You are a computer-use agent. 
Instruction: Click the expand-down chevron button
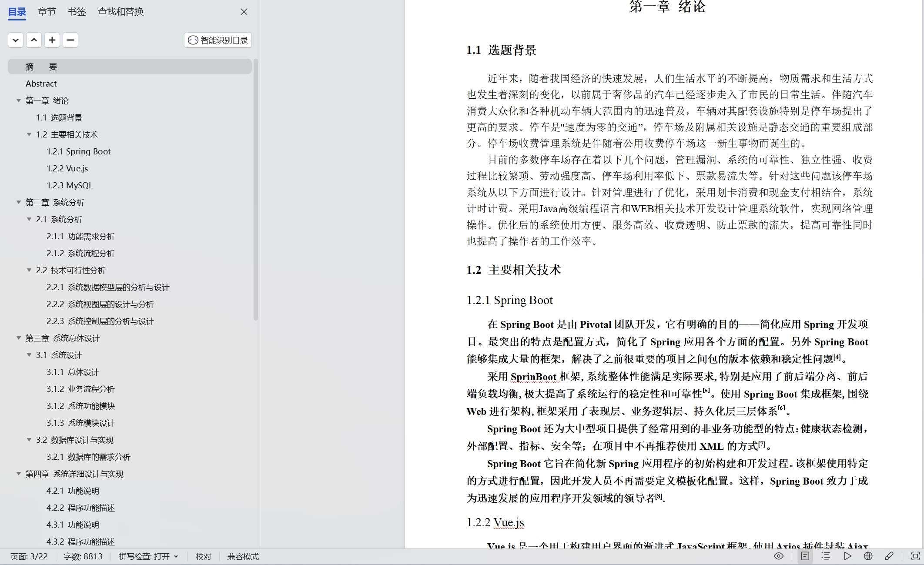pos(16,40)
